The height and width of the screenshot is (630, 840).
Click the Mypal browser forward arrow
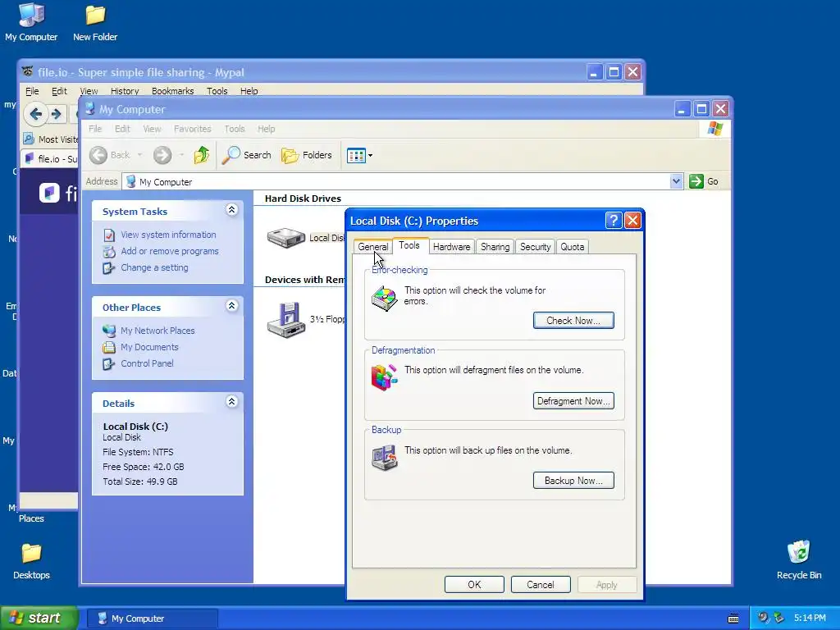coord(57,114)
